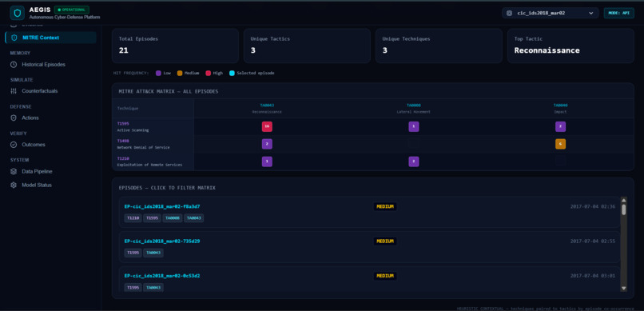Click the 2017-07-04 02:36 timestamp
Image resolution: width=644 pixels, height=311 pixels.
(x=593, y=206)
